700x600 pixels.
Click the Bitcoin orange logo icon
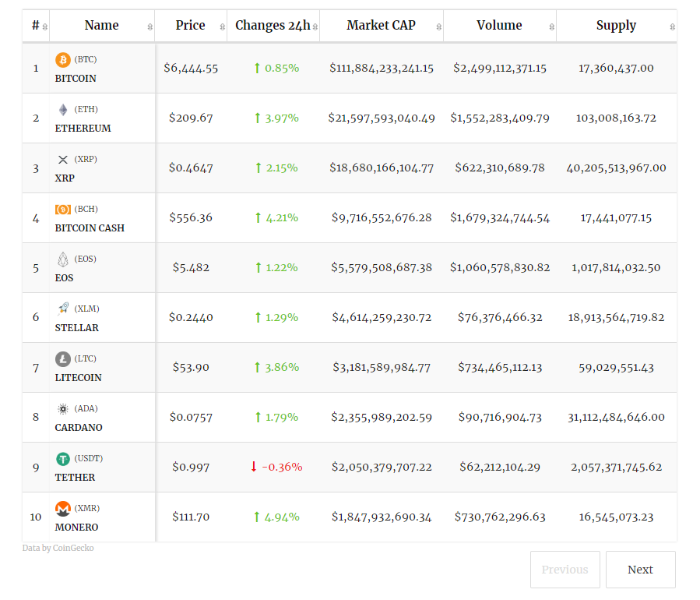62,59
